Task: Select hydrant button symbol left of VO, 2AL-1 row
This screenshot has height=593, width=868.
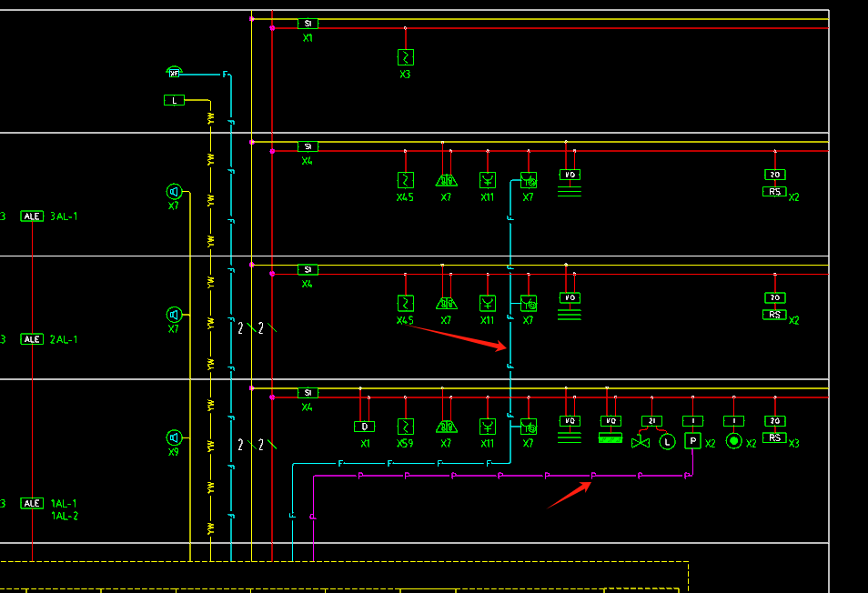Action: (529, 303)
